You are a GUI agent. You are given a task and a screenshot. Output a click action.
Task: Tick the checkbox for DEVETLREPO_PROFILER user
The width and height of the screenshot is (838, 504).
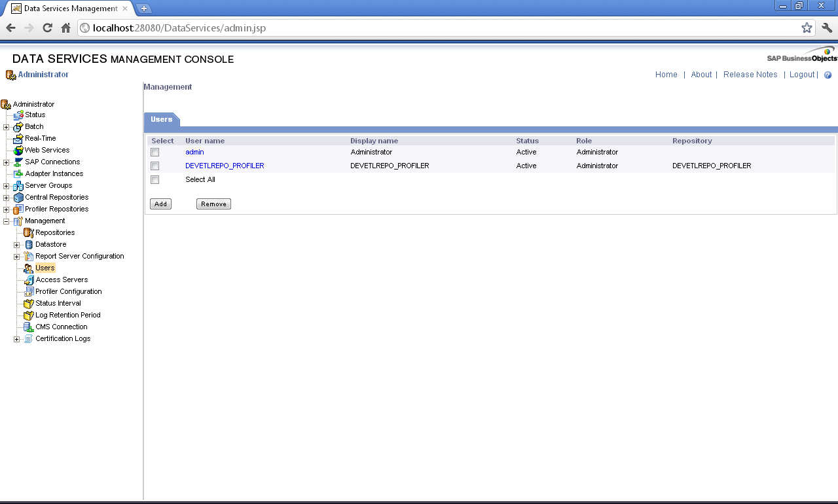[155, 166]
